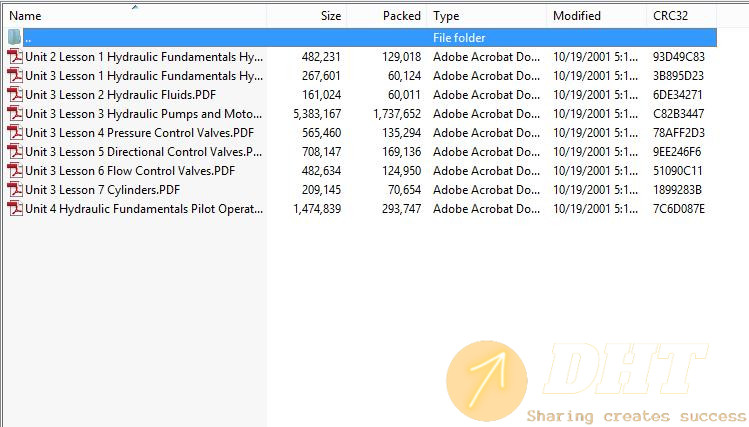
Task: Click PDF icon of Unit 3 Lesson 7 Cylinders
Action: tap(15, 190)
